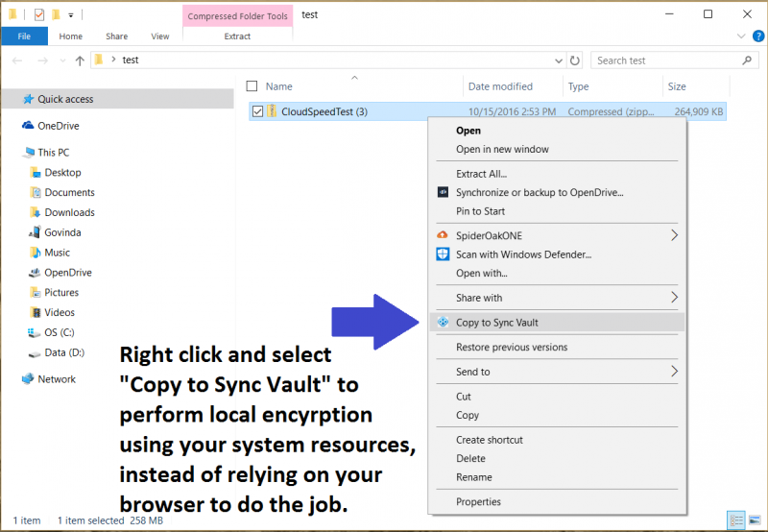The width and height of the screenshot is (768, 532).
Task: Click the This PC computer icon
Action: 29,153
